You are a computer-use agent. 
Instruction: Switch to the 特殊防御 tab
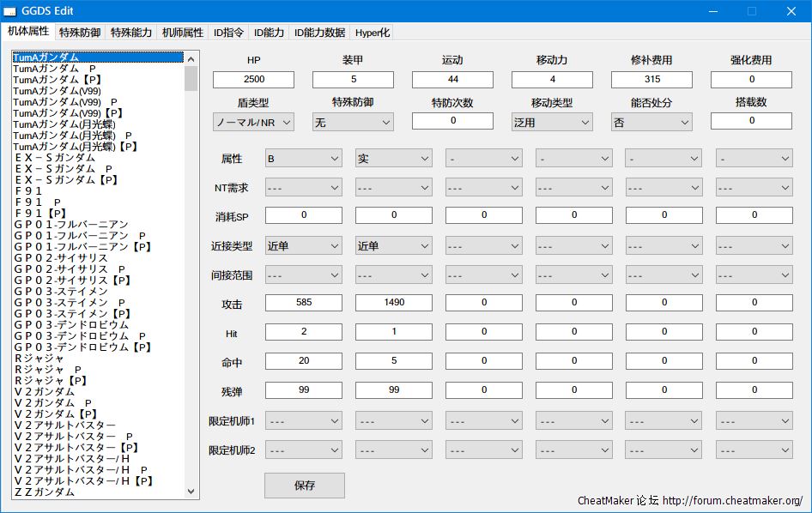point(80,33)
